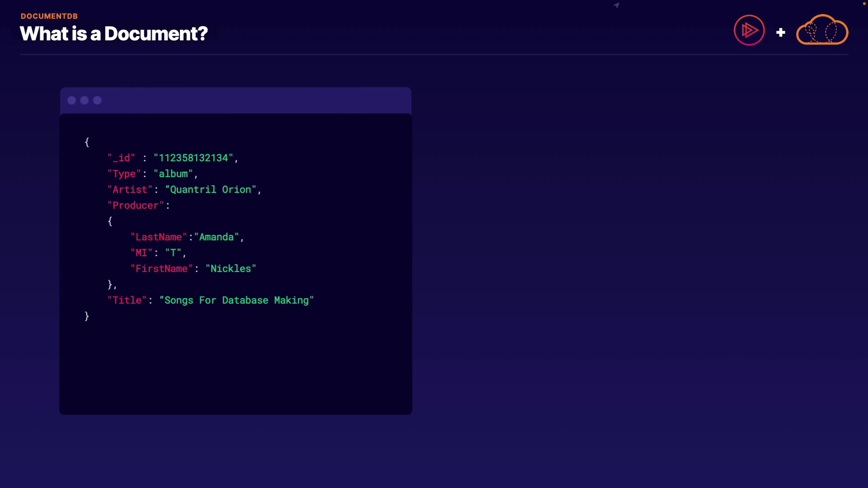This screenshot has height=488, width=868.
Task: Click the "Songs For Database Making" title
Action: [236, 300]
